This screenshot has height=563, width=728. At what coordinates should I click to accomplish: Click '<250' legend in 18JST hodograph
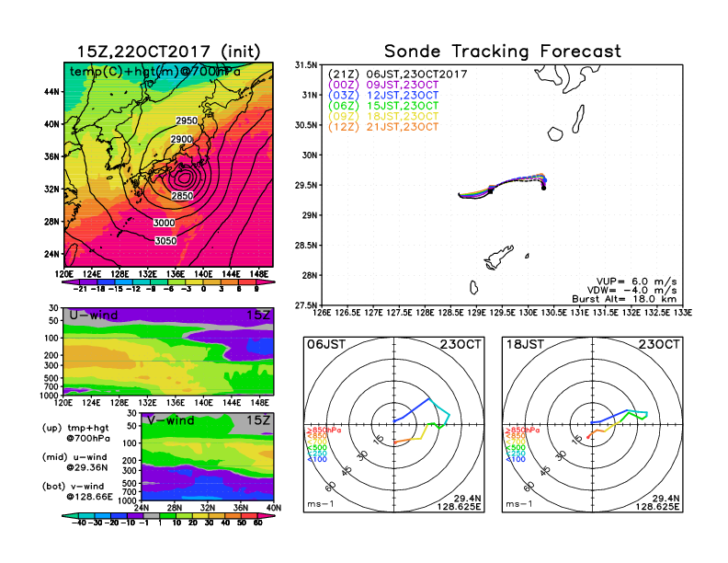tap(516, 454)
